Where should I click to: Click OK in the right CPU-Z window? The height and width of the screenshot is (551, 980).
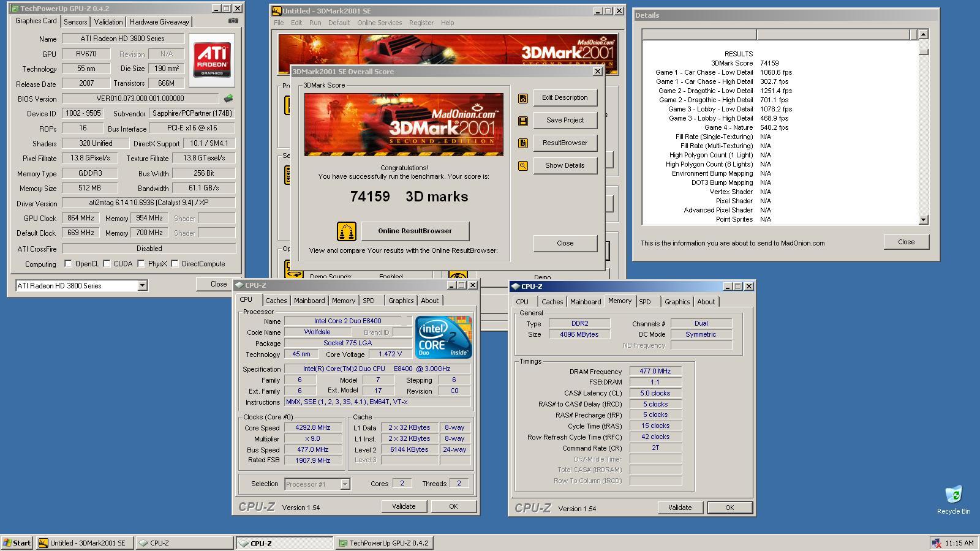pos(729,508)
